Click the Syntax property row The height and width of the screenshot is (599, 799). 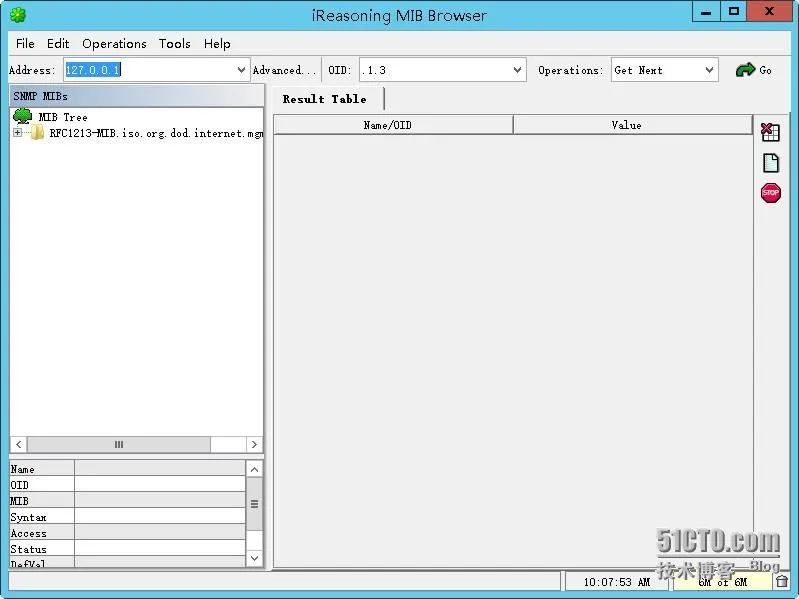click(127, 516)
